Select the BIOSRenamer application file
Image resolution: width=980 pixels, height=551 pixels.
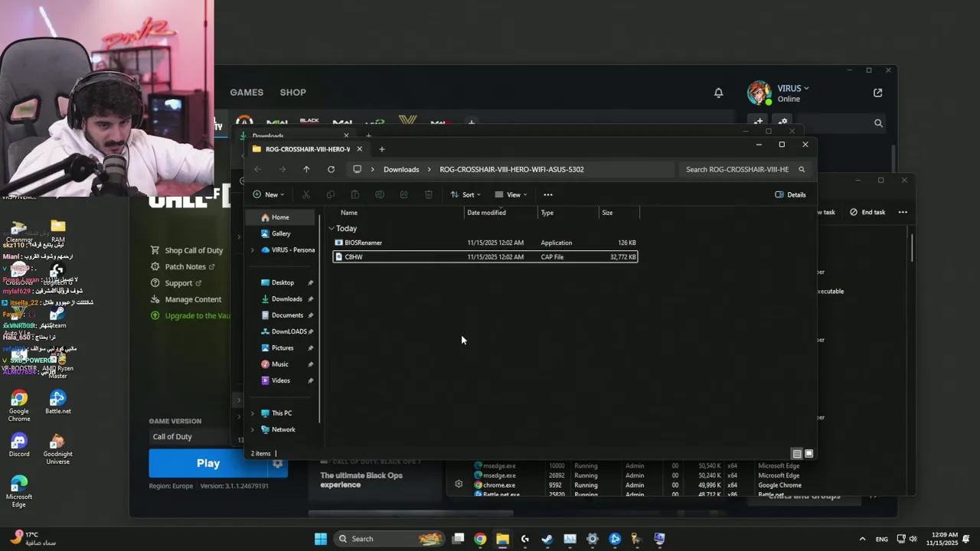tap(485, 243)
